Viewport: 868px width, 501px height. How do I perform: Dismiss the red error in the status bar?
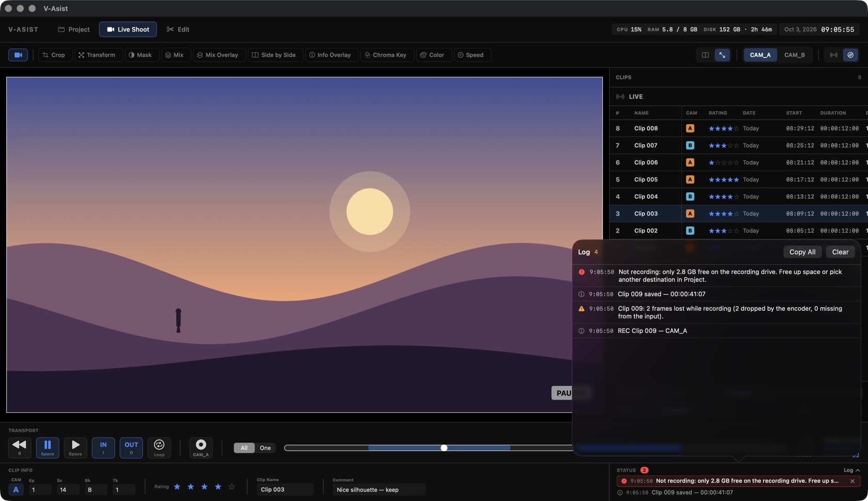tap(853, 481)
